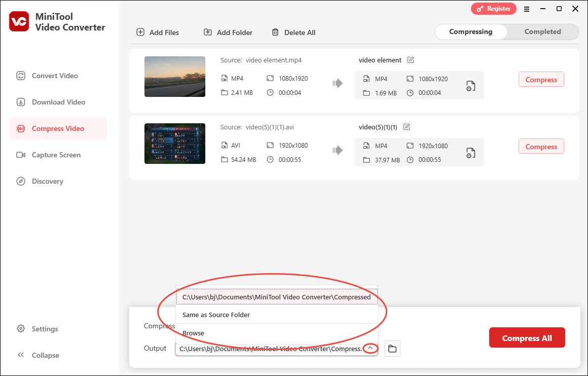Click the source name video element.mp4
This screenshot has height=376, width=588.
tap(274, 60)
